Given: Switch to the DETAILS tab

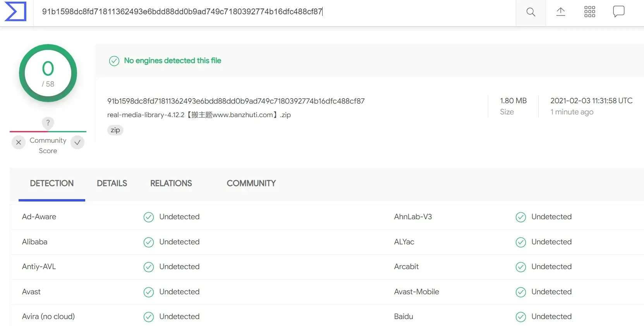Looking at the screenshot, I should 112,183.
